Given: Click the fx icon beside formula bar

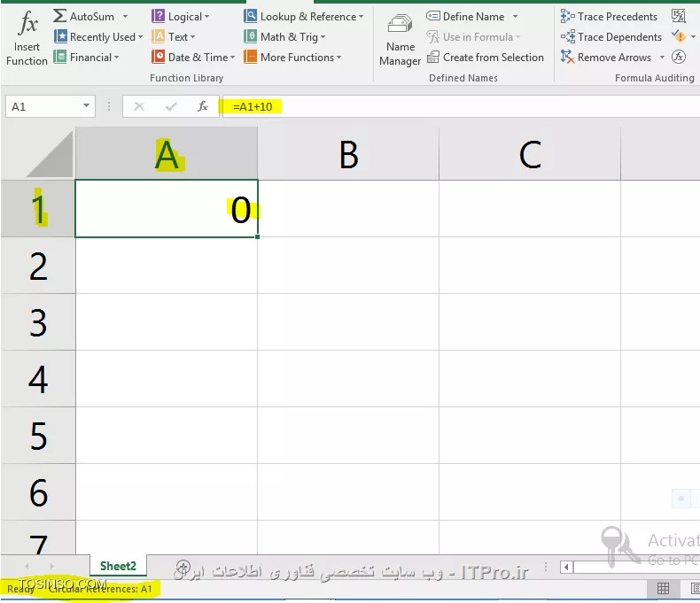Looking at the screenshot, I should click(203, 106).
